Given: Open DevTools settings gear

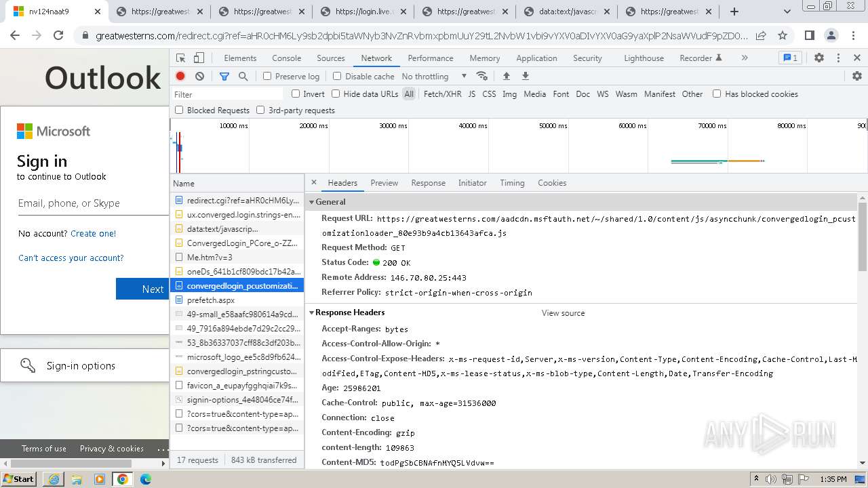Looking at the screenshot, I should (x=819, y=58).
